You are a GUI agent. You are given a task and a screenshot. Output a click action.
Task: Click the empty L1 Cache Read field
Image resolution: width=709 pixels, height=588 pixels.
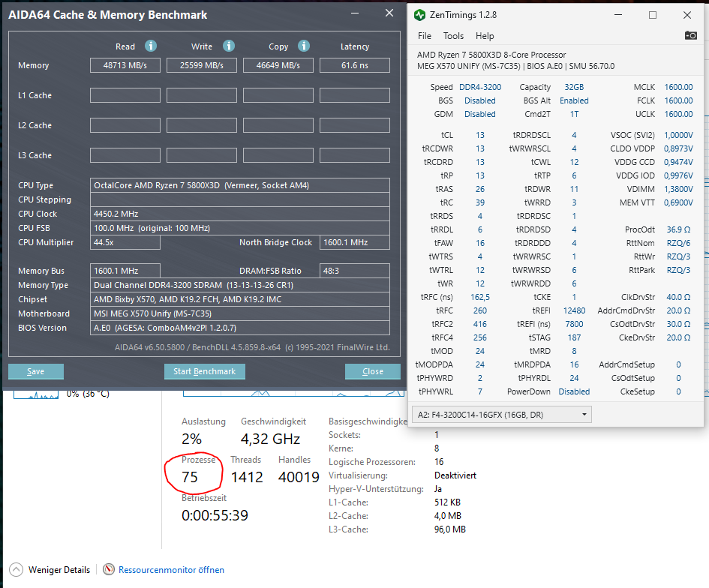pyautogui.click(x=125, y=95)
